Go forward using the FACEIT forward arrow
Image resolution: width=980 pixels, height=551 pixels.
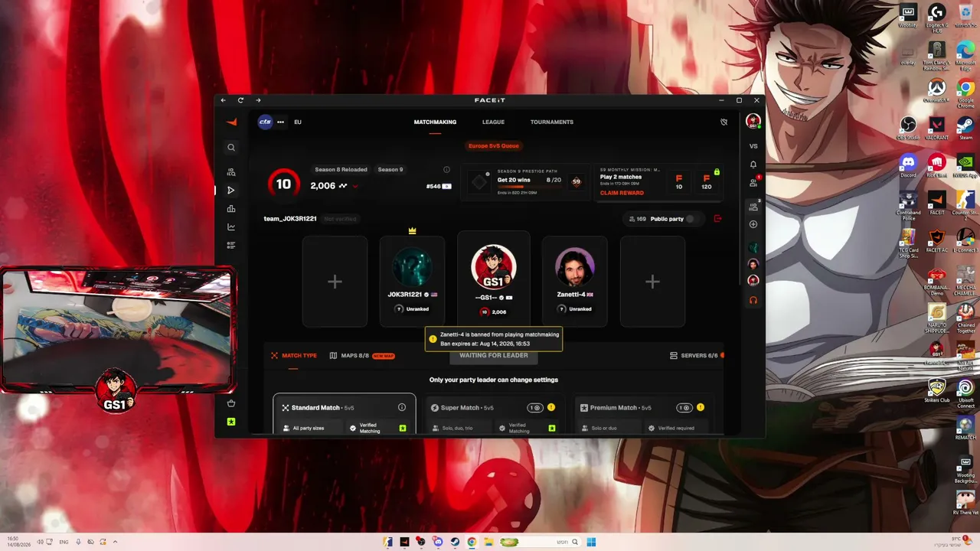click(x=258, y=100)
